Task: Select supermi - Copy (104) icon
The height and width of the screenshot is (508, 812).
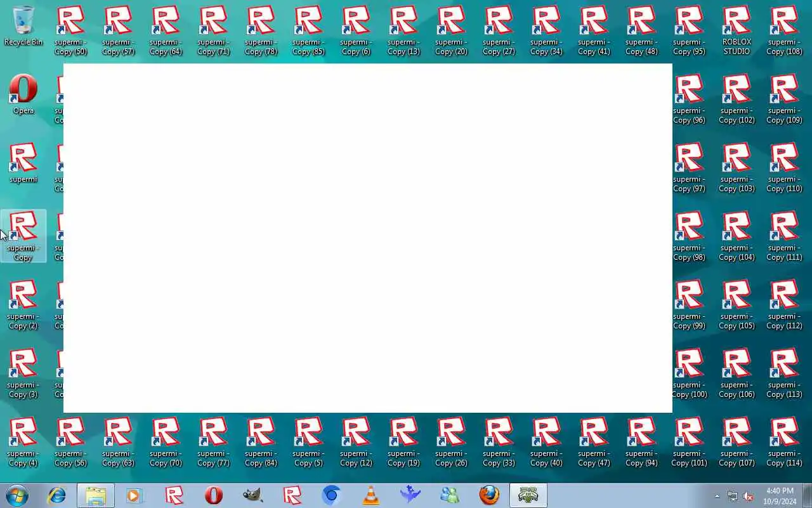Action: coord(737,236)
